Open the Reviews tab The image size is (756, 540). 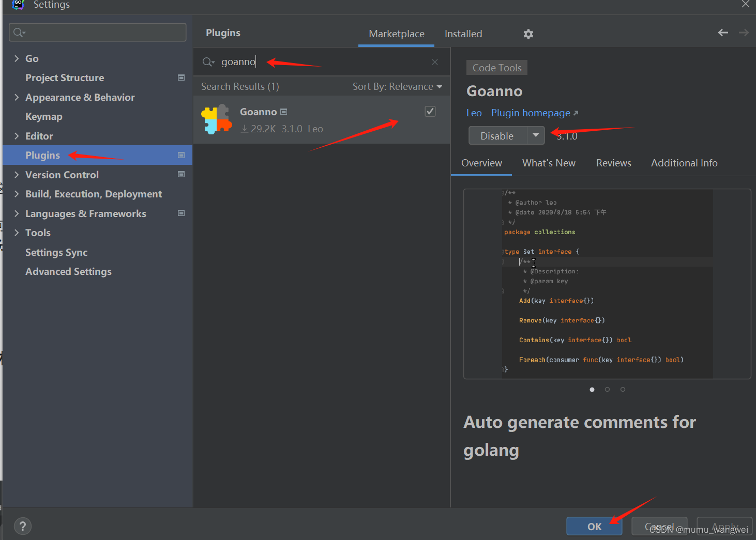(613, 163)
